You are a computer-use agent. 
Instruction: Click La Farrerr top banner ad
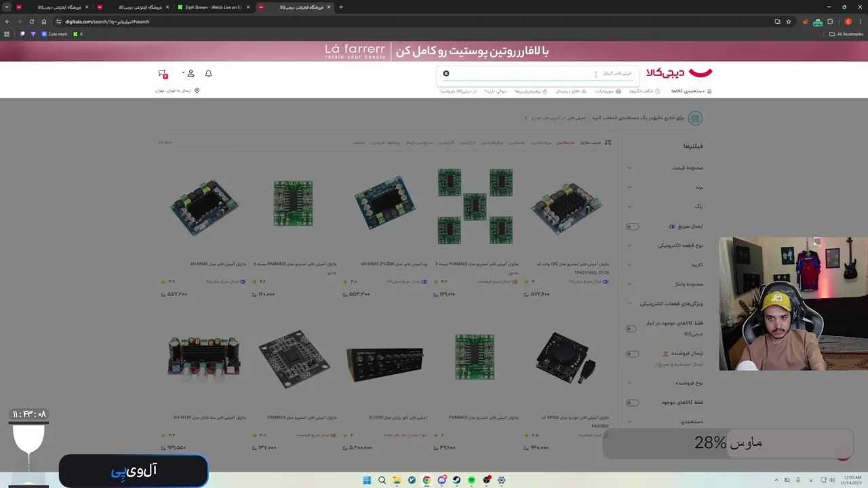coord(434,51)
